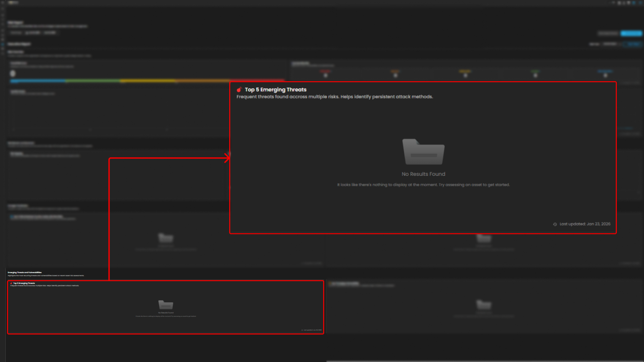
Task: Click the Top 5 Emerging Threats title in enlarged panel
Action: (276, 90)
